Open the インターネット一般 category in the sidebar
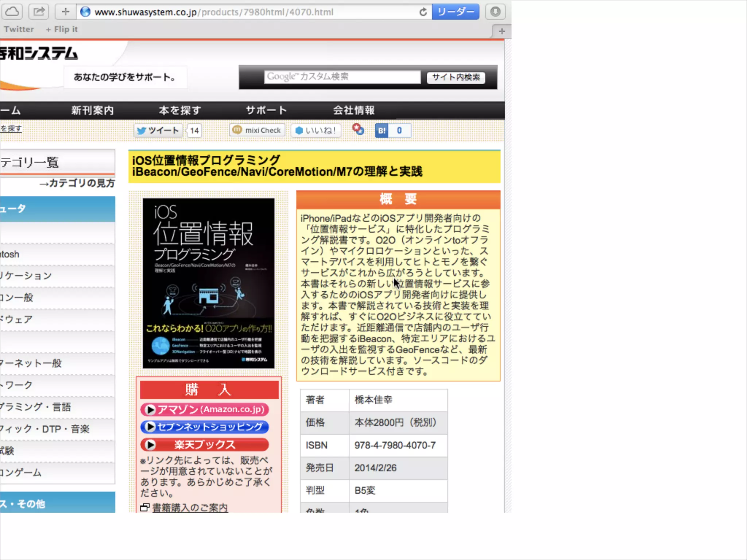747x560 pixels. tap(57, 363)
